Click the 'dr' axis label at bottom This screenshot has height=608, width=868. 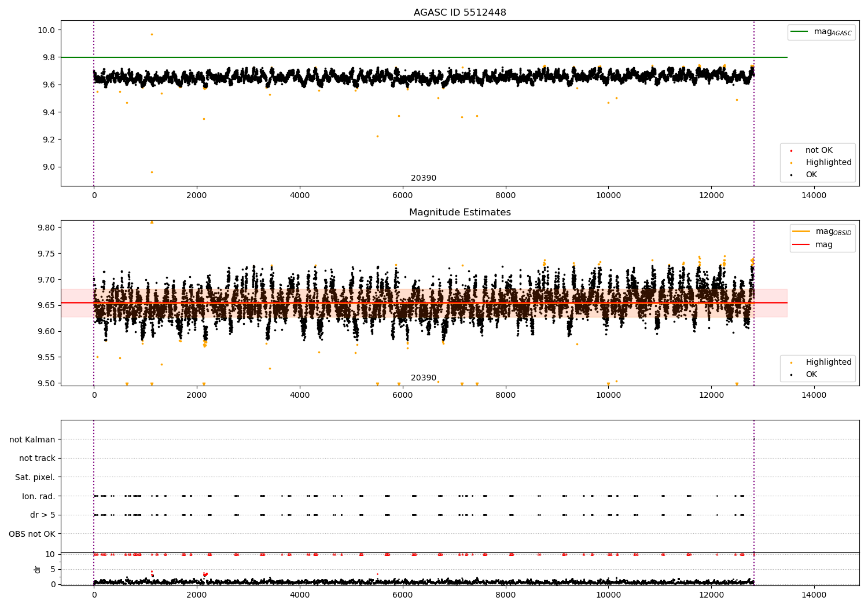38,569
